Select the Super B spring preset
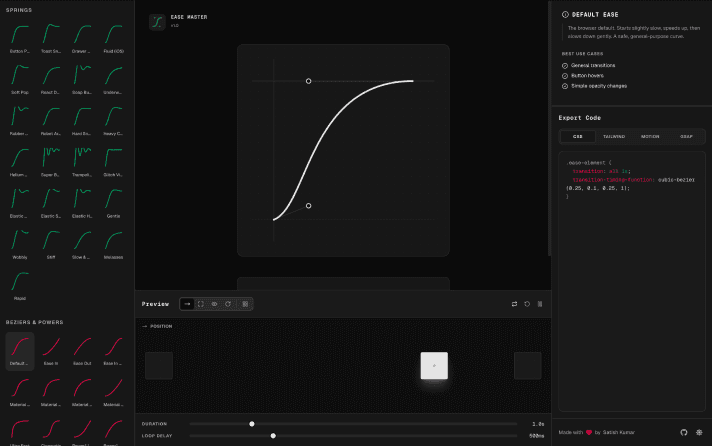This screenshot has width=712, height=446. 51,162
